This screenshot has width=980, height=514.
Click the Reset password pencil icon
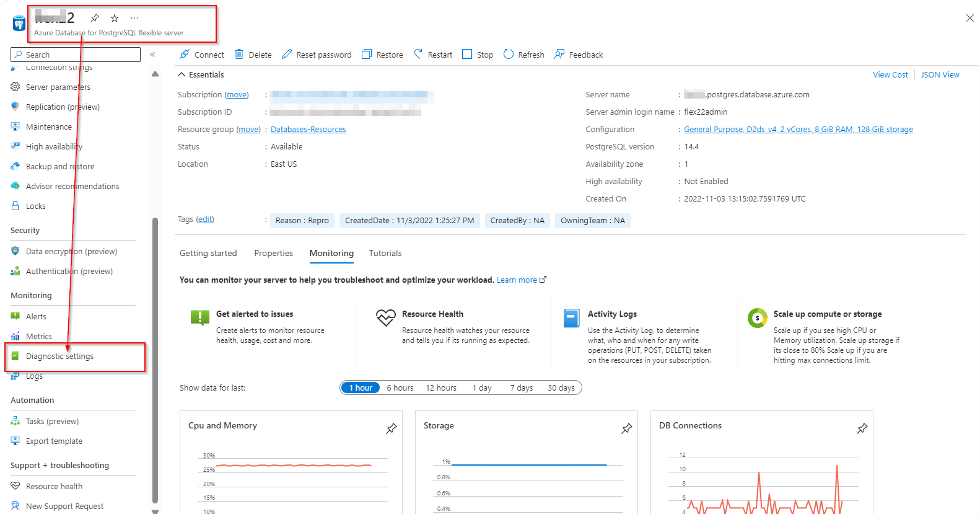(287, 55)
